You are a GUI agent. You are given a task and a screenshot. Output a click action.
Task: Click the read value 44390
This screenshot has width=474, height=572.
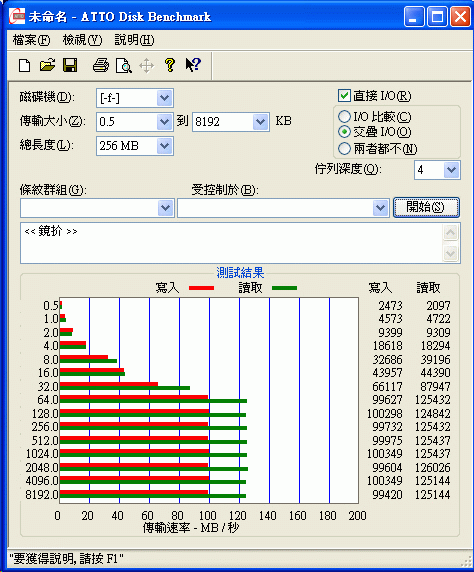click(435, 373)
